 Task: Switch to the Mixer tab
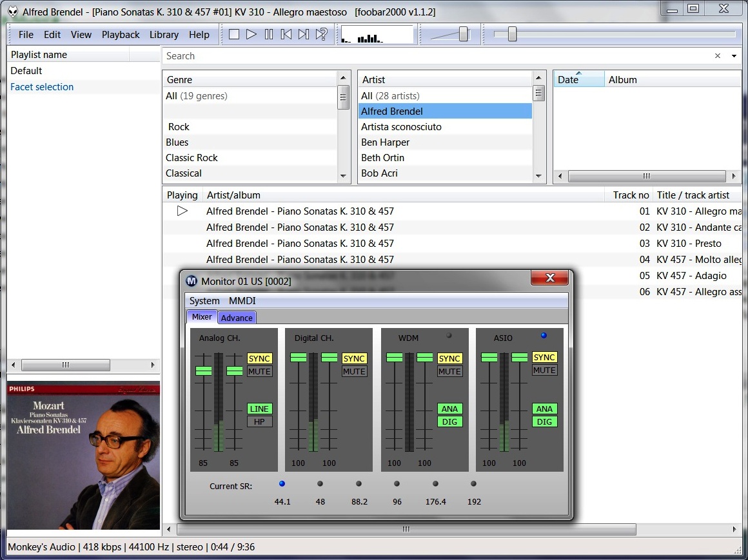(x=202, y=316)
